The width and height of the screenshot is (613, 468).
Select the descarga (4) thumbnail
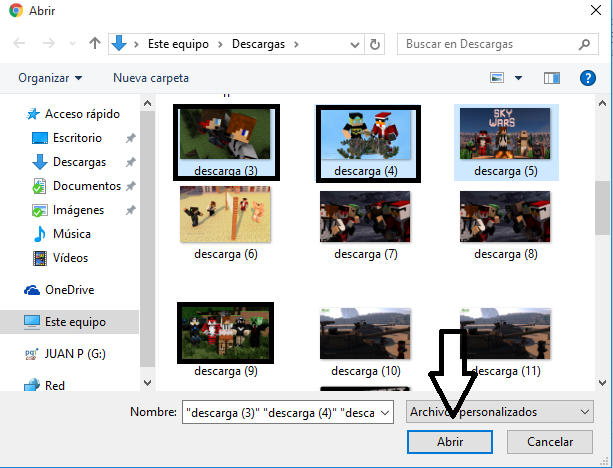pos(366,134)
